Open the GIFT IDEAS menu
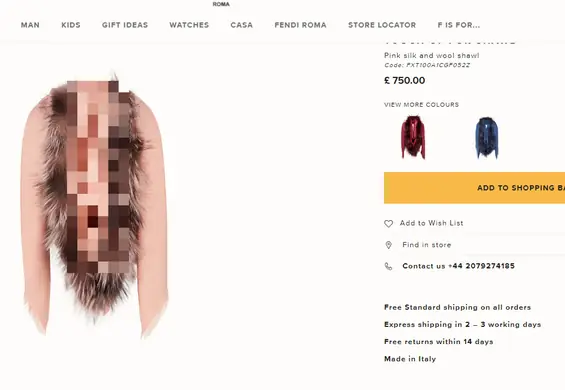 [x=125, y=25]
